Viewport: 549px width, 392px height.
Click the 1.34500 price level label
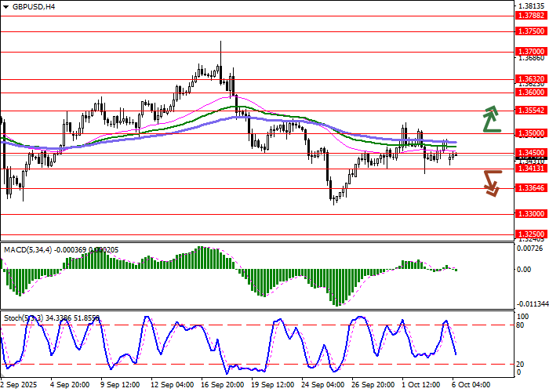point(530,153)
